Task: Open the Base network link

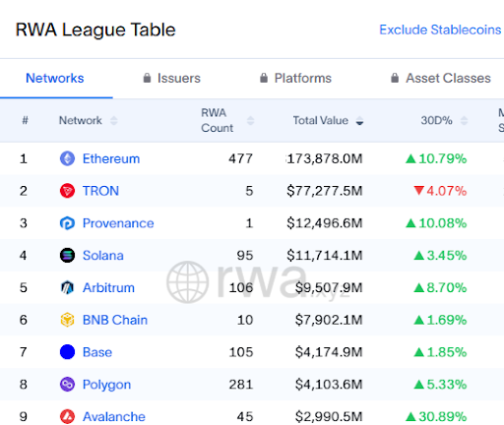Action: click(x=97, y=352)
